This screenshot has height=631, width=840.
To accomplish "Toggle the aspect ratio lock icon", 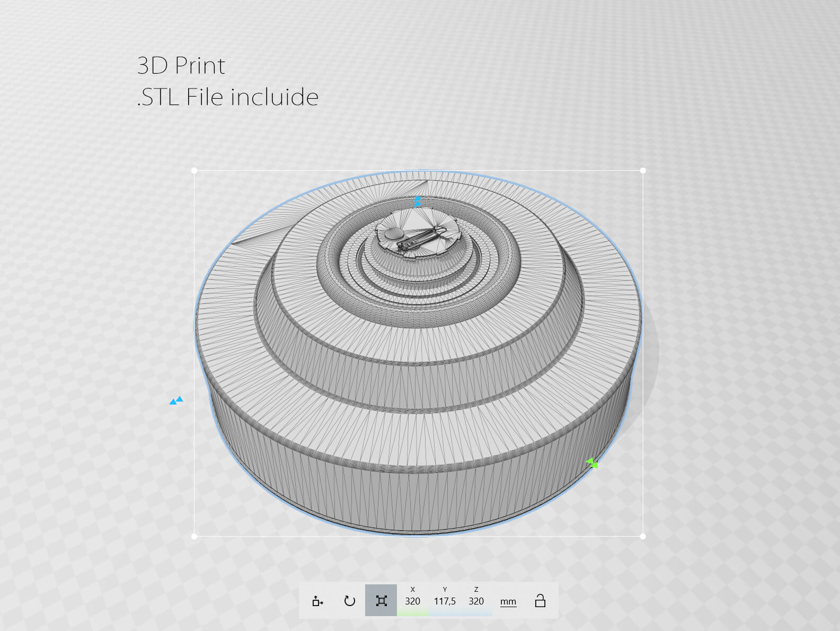I will (x=540, y=601).
